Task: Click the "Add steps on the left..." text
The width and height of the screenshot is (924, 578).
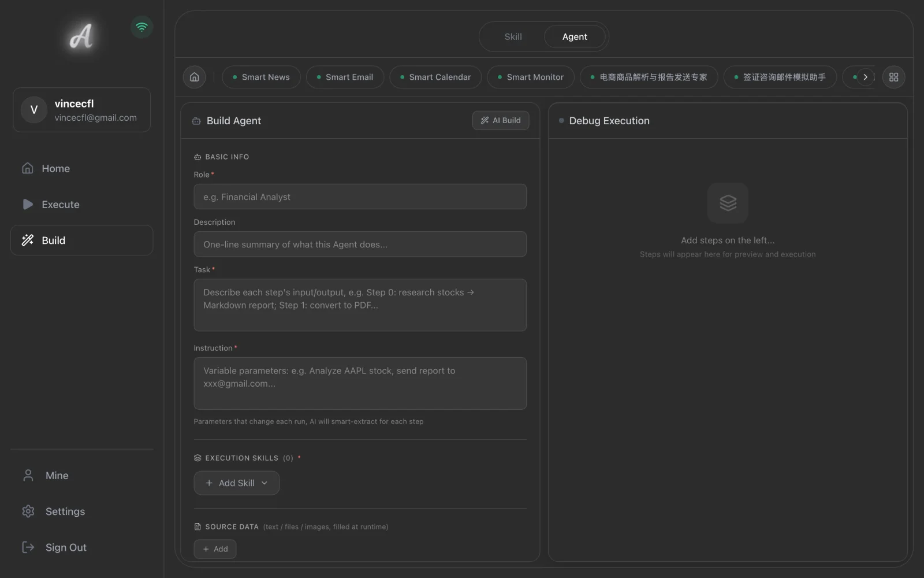Action: (x=728, y=240)
